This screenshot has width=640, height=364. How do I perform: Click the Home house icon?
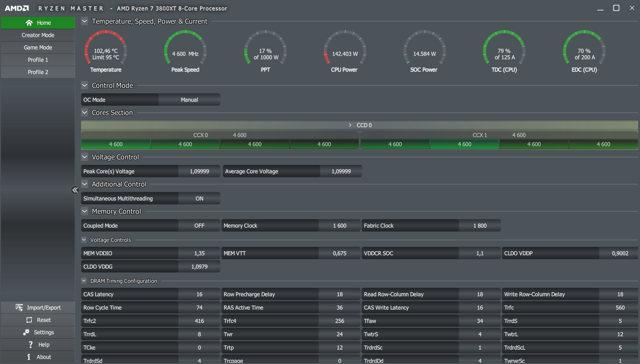(x=29, y=23)
